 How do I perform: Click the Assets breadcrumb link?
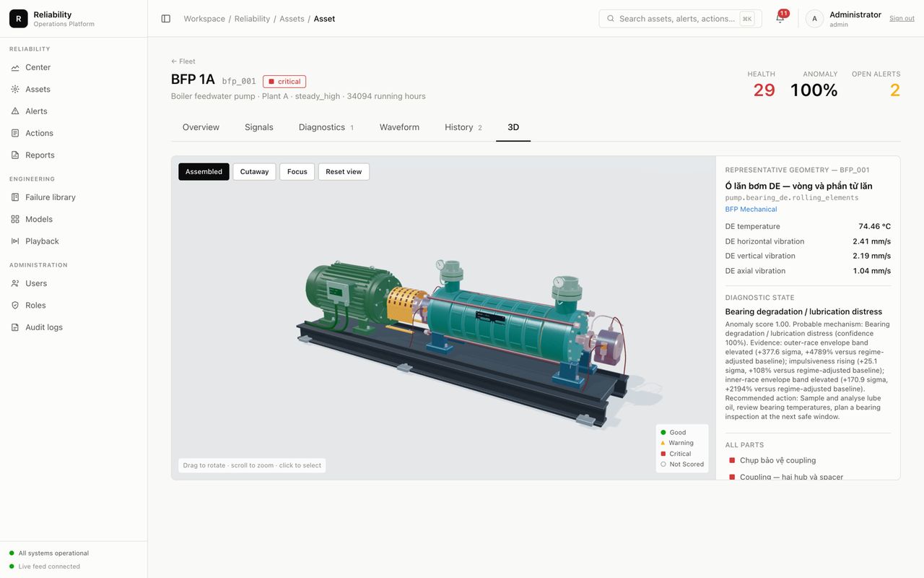292,19
